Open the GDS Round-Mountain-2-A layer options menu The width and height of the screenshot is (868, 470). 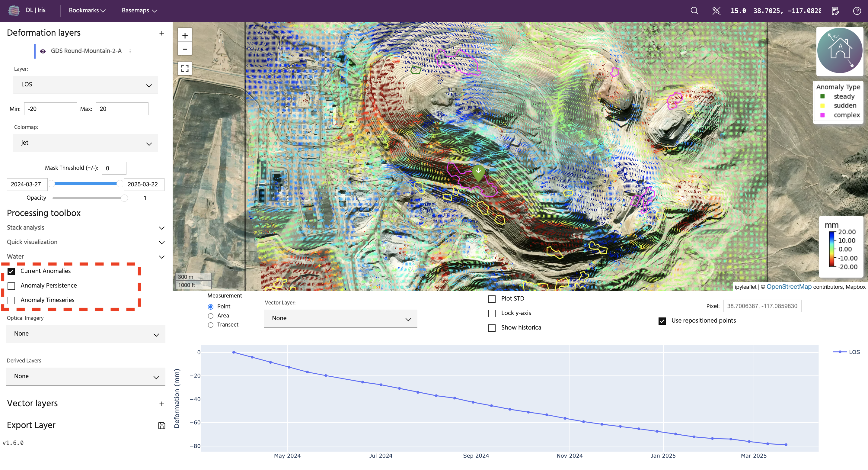tap(130, 51)
